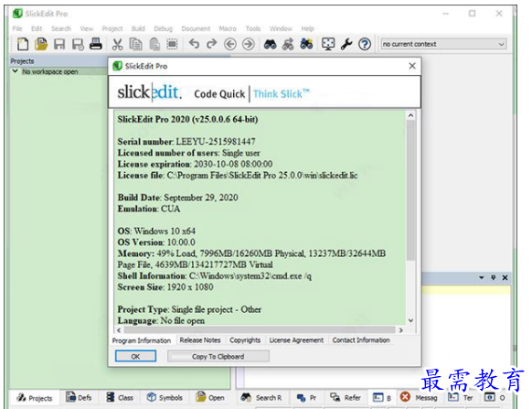Screen dimensions: 532x409
Task: Click the Replace toolbar icon after binoculars
Action: pyautogui.click(x=288, y=44)
